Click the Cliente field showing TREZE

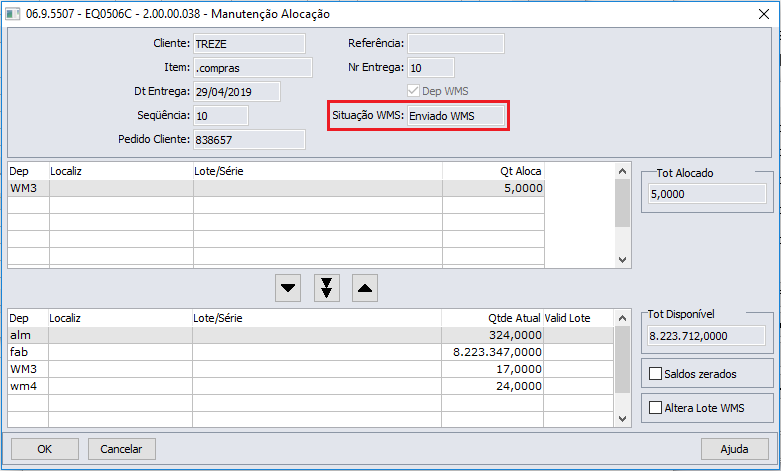[x=249, y=44]
